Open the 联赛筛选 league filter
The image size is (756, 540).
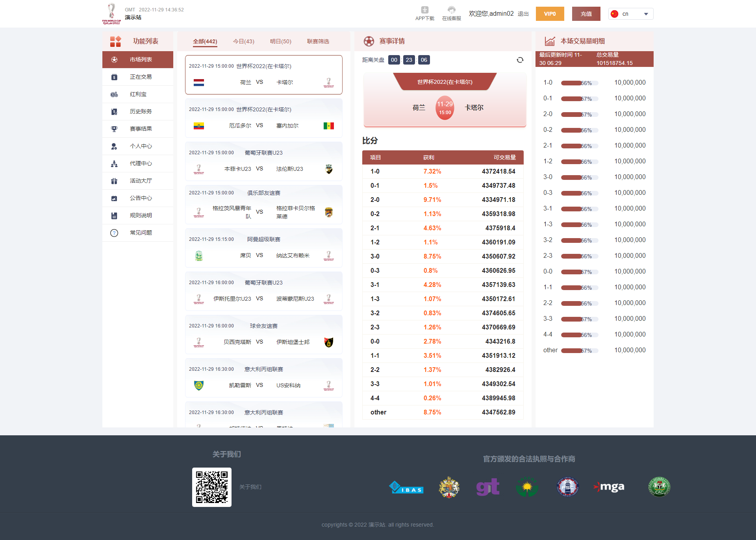[318, 41]
